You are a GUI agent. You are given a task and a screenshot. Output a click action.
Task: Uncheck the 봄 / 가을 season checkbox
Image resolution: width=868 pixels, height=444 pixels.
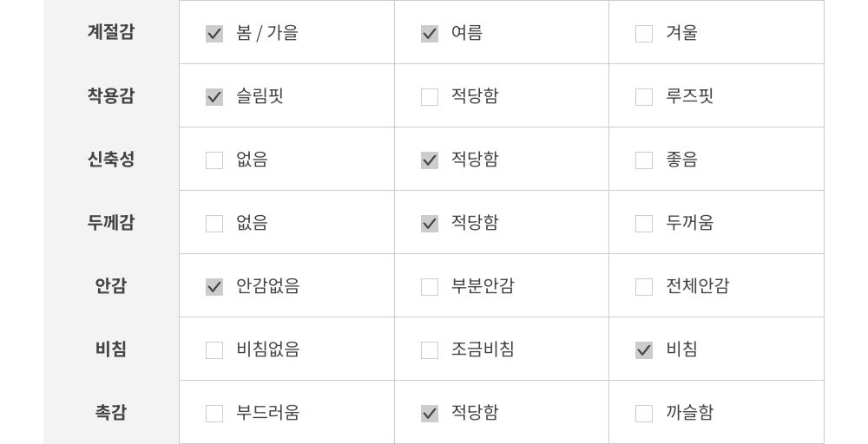click(x=214, y=34)
